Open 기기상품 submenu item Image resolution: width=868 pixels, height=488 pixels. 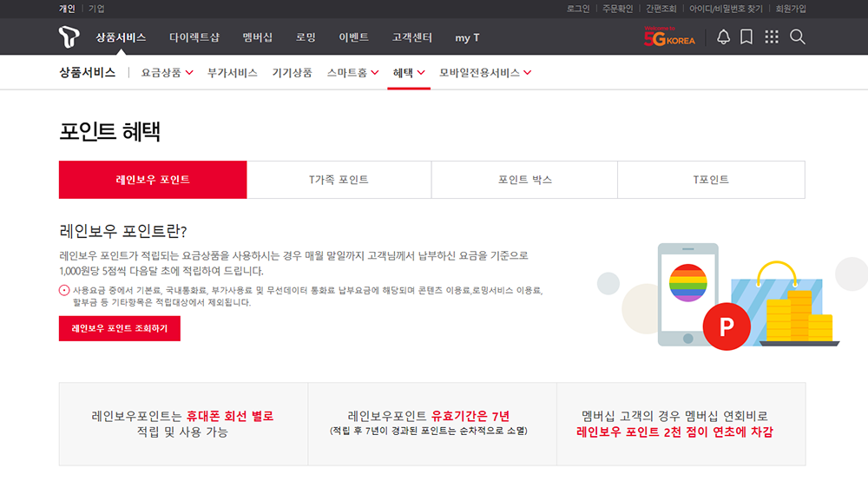click(x=292, y=73)
